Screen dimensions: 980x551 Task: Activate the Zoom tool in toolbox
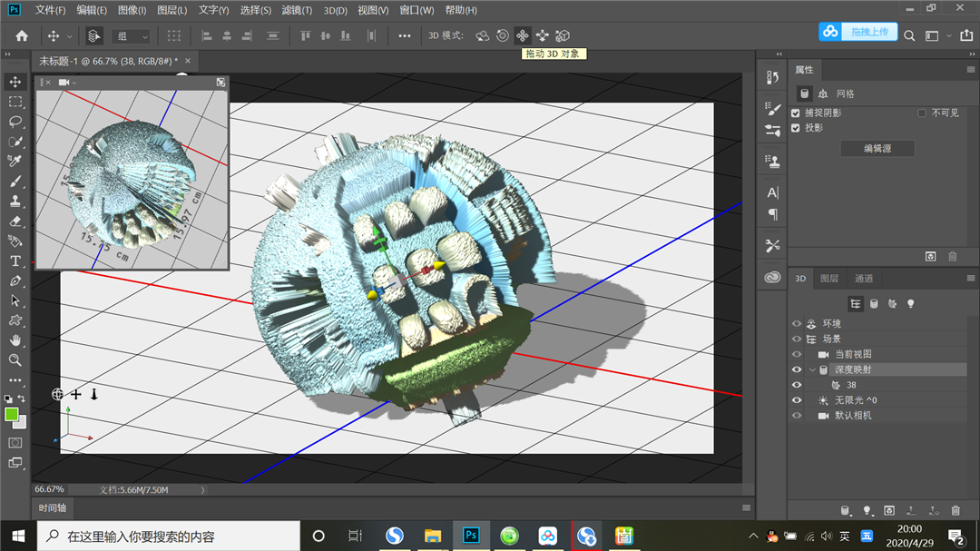[15, 359]
